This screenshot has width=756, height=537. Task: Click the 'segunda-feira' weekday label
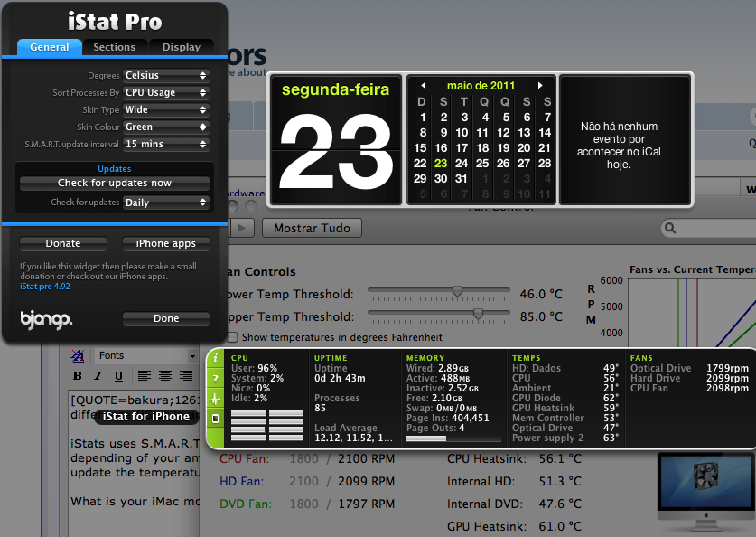click(x=336, y=89)
